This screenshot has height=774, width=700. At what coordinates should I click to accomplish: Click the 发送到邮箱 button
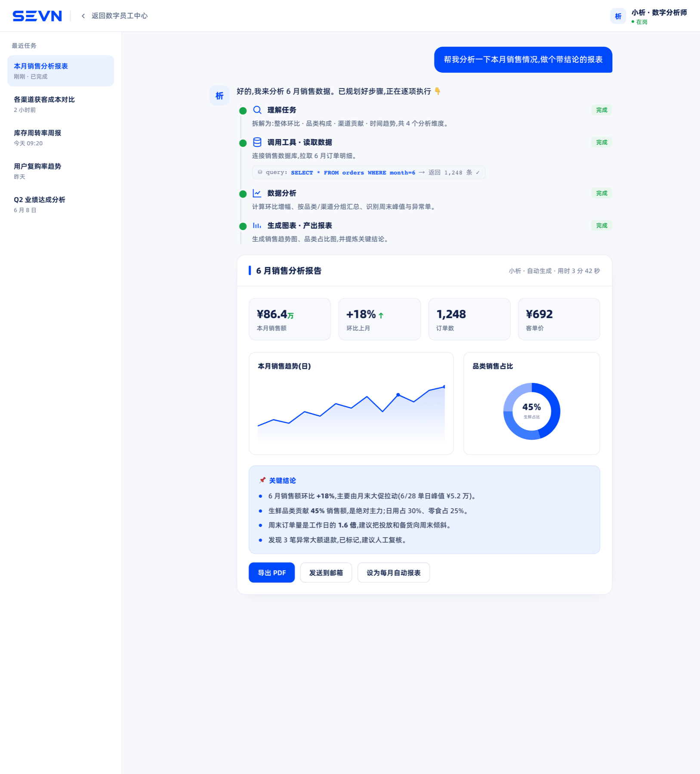326,573
